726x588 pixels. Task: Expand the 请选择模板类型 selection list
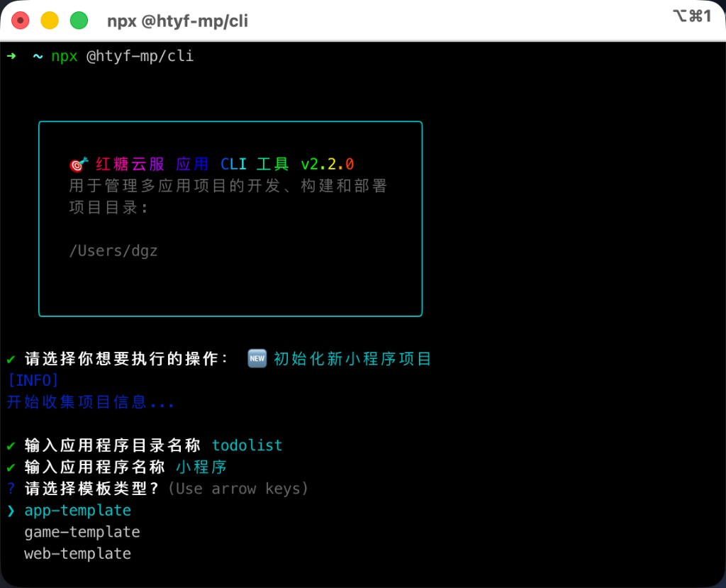(92, 489)
